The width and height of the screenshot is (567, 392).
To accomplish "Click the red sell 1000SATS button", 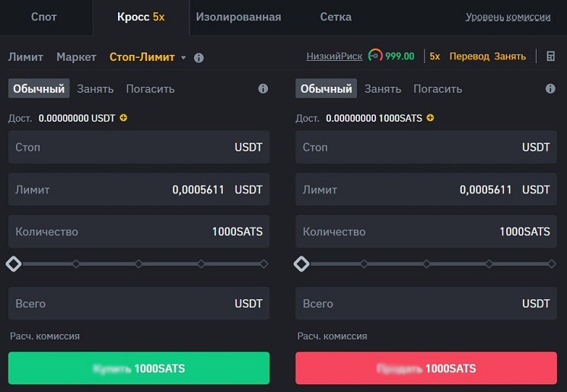I will pyautogui.click(x=426, y=368).
